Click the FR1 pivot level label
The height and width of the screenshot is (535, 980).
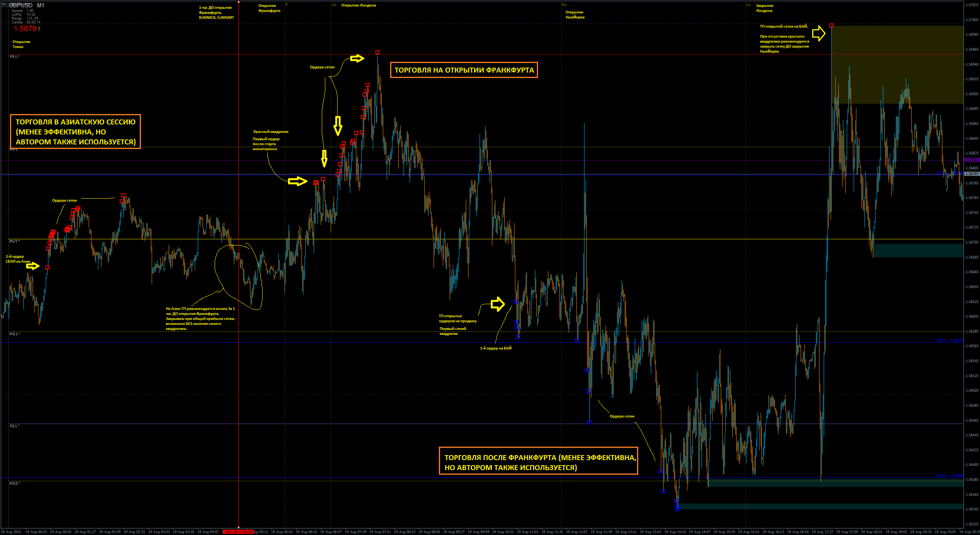click(15, 57)
